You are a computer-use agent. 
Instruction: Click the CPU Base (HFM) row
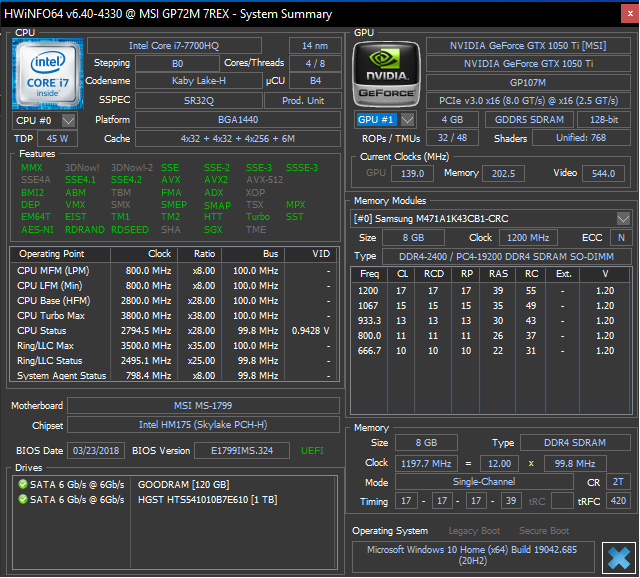coord(174,301)
